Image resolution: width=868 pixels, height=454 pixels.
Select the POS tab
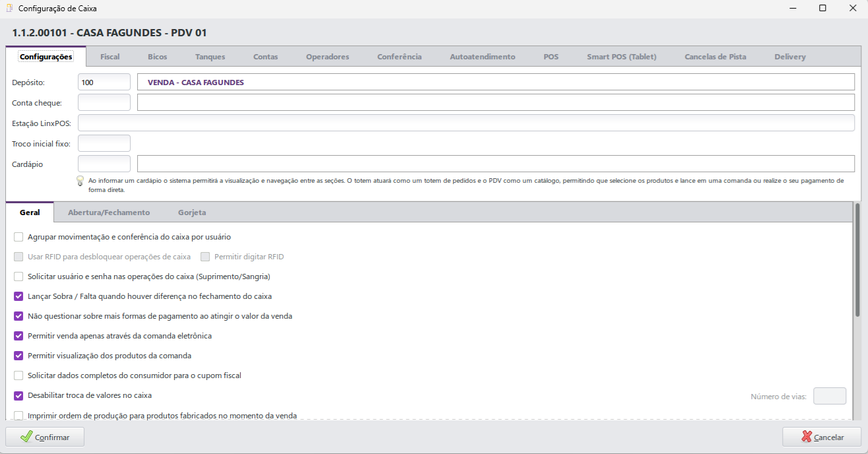551,57
